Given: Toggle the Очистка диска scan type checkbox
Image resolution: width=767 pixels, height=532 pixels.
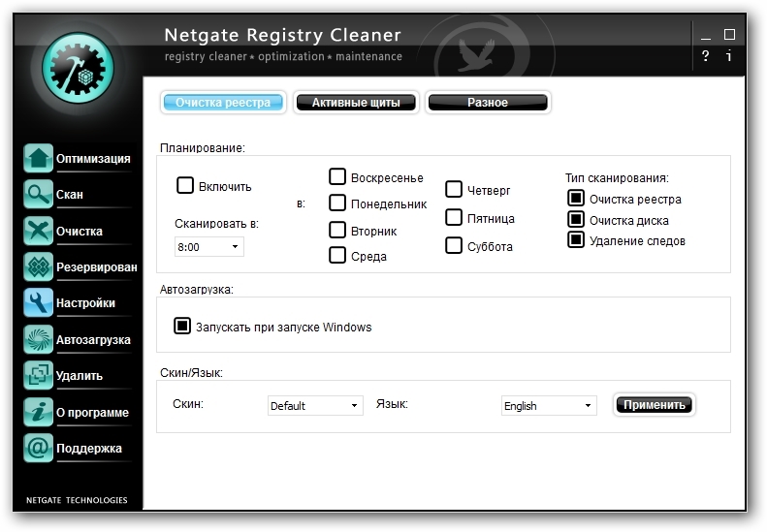Looking at the screenshot, I should coord(576,220).
